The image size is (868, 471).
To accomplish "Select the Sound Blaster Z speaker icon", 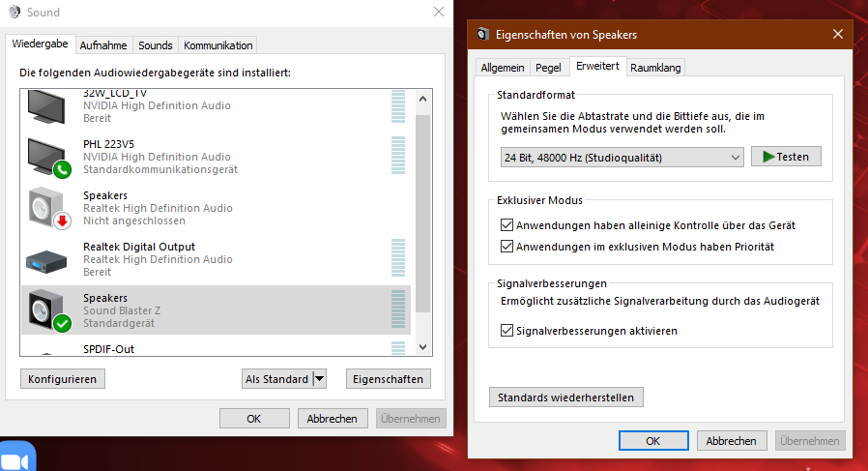I will (x=48, y=310).
